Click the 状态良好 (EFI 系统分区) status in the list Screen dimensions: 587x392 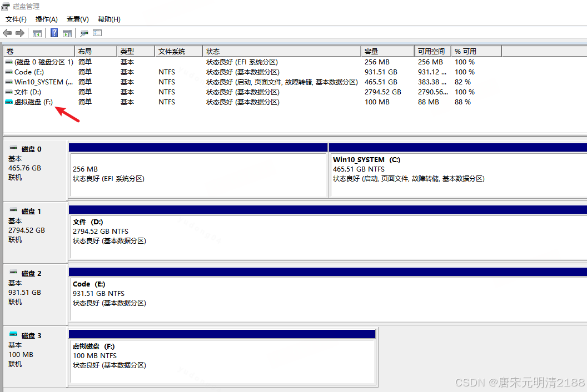242,62
